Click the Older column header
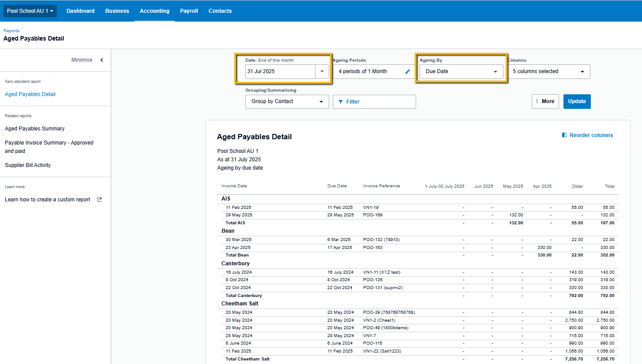This screenshot has width=642, height=364. (578, 186)
